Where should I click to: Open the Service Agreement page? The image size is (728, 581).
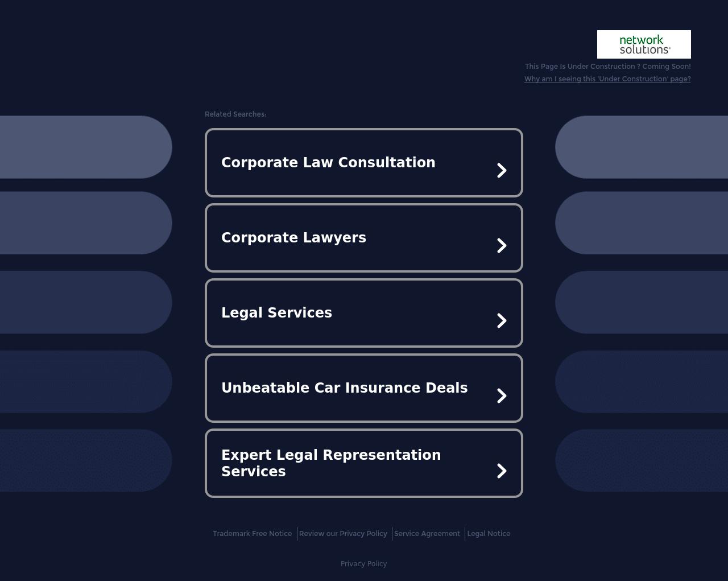pyautogui.click(x=427, y=534)
